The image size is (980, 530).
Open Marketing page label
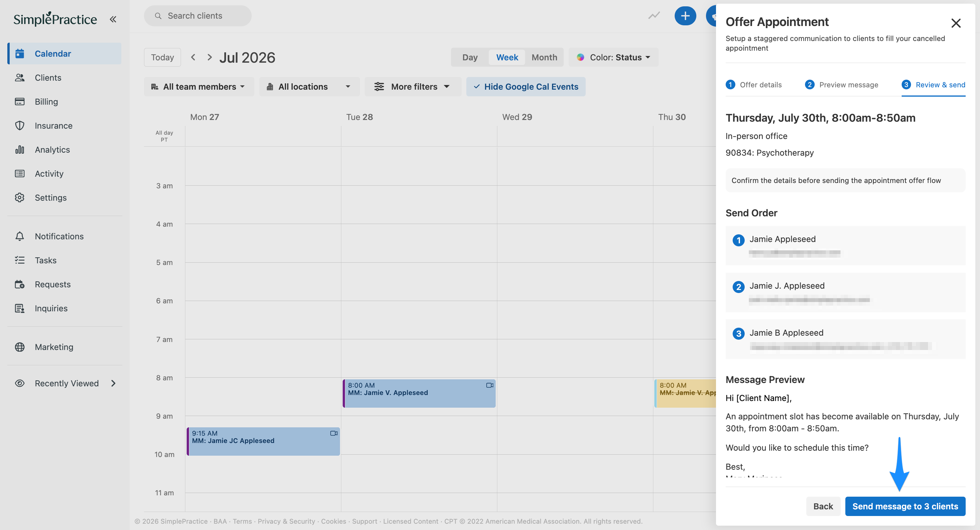click(x=54, y=347)
